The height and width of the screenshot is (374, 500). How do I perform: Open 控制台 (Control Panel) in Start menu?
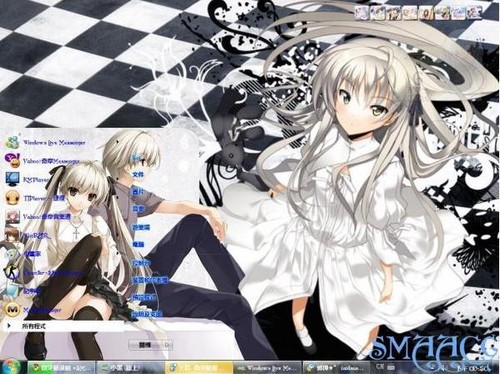[x=141, y=263]
